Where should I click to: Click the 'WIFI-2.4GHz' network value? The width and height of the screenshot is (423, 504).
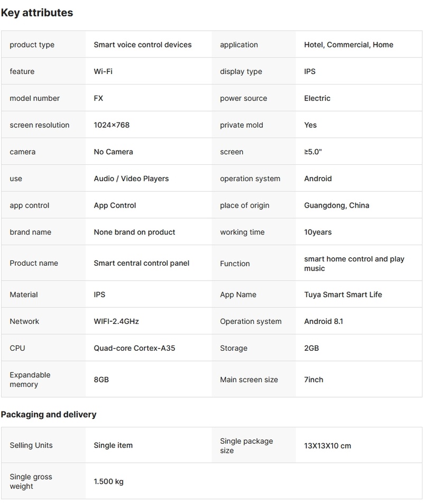(x=116, y=321)
